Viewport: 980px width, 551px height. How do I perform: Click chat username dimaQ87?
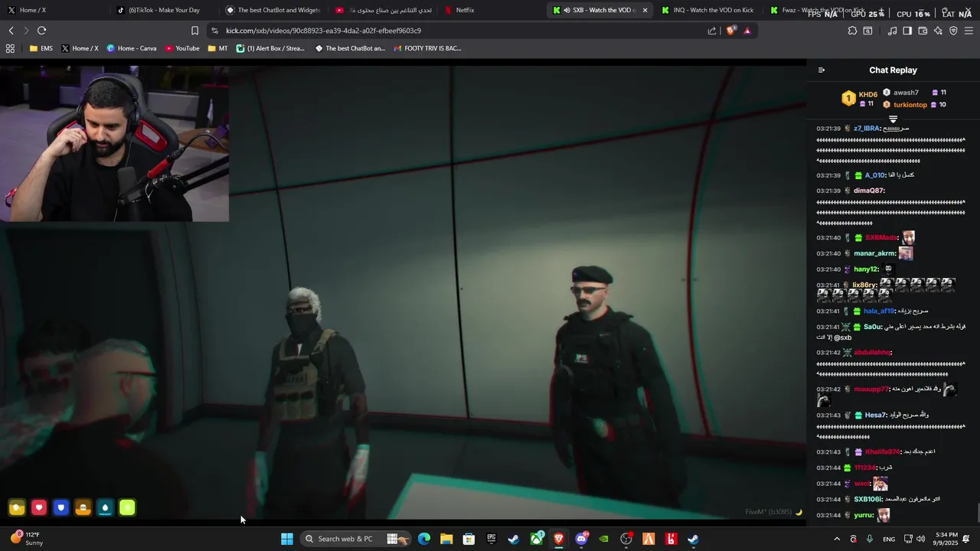click(x=869, y=191)
